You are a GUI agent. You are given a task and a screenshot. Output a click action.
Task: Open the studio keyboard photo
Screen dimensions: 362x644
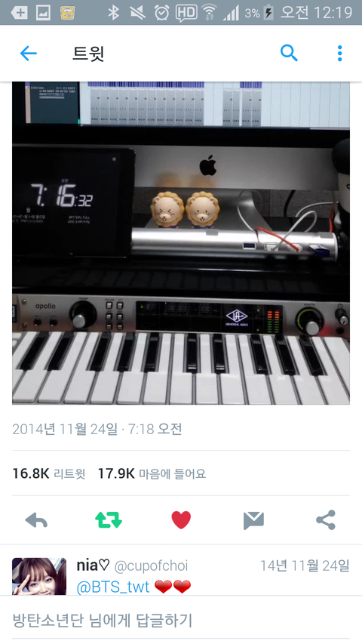point(181,243)
